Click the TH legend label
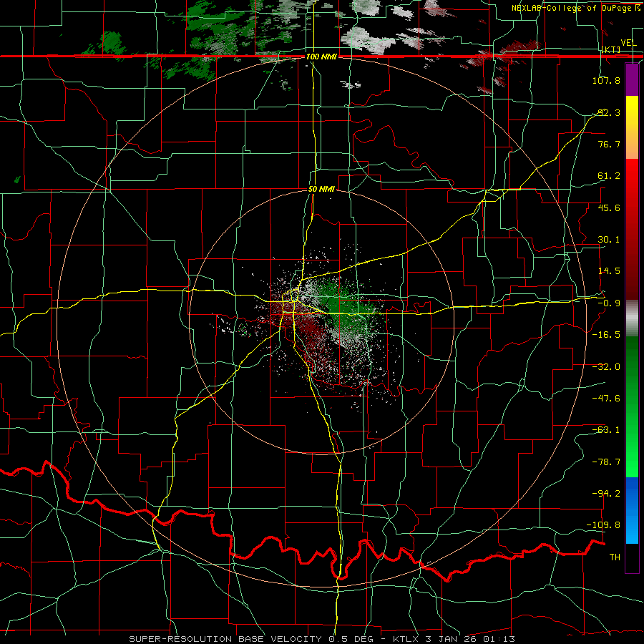The height and width of the screenshot is (644, 644). (x=615, y=557)
